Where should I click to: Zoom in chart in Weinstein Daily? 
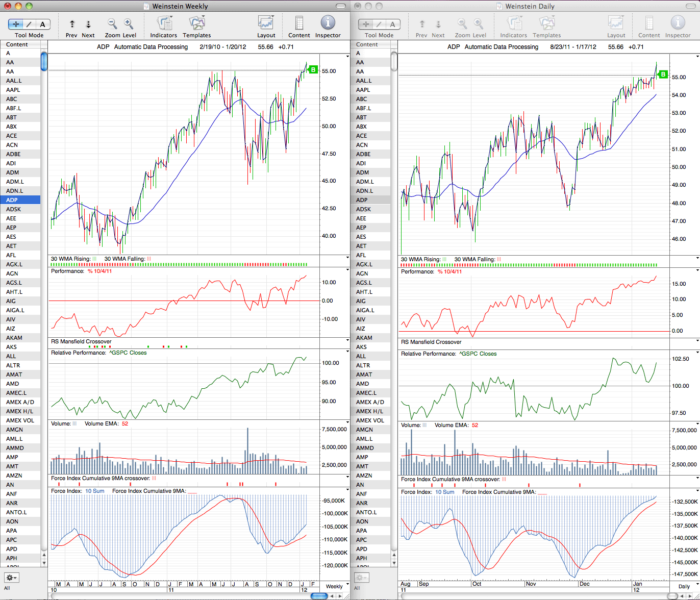click(x=479, y=24)
